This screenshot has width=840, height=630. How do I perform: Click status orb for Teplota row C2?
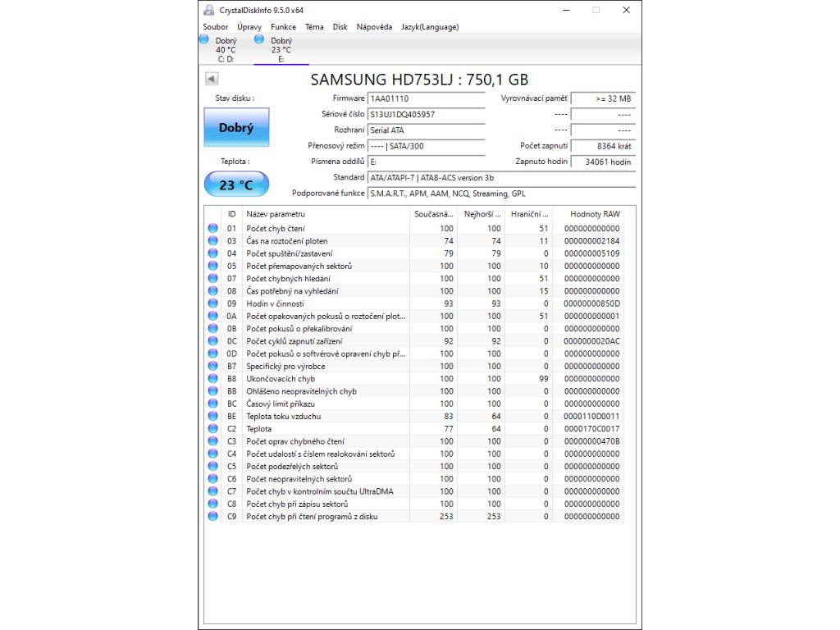(x=213, y=428)
